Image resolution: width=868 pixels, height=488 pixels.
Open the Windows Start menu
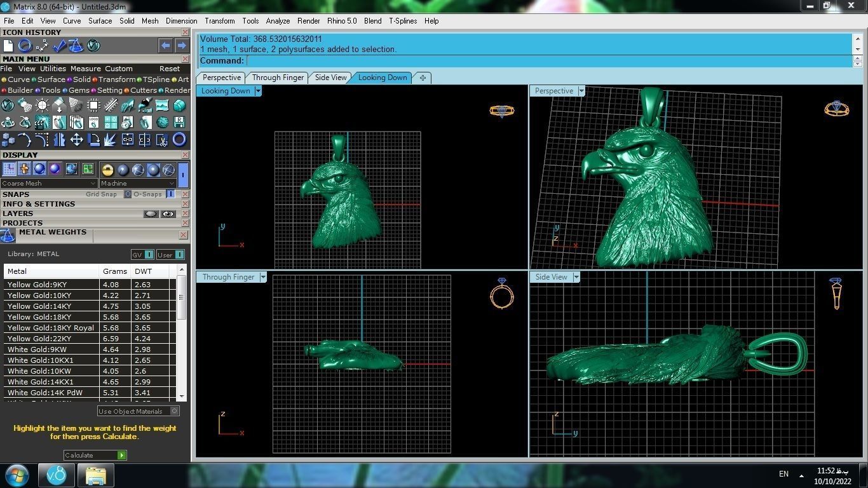coord(17,475)
